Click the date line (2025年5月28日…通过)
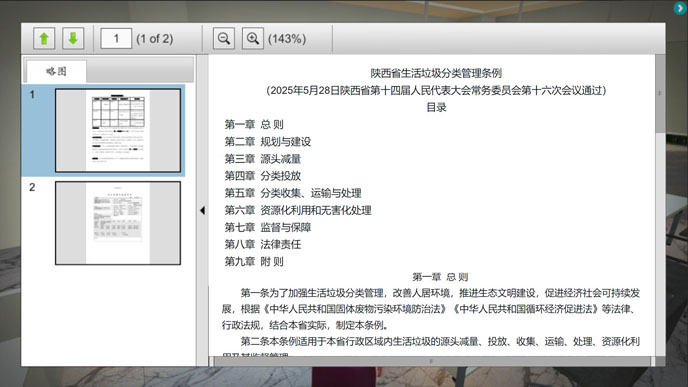This screenshot has width=688, height=387. [x=436, y=90]
